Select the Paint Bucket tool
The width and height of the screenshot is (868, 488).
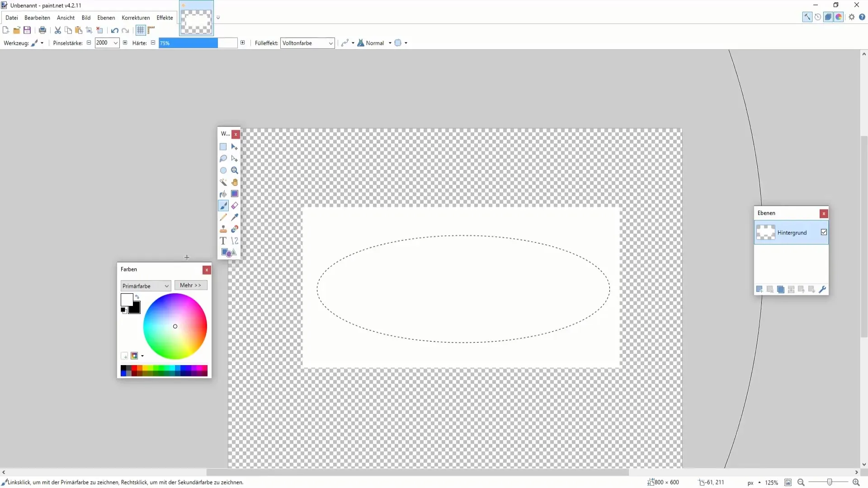click(223, 194)
